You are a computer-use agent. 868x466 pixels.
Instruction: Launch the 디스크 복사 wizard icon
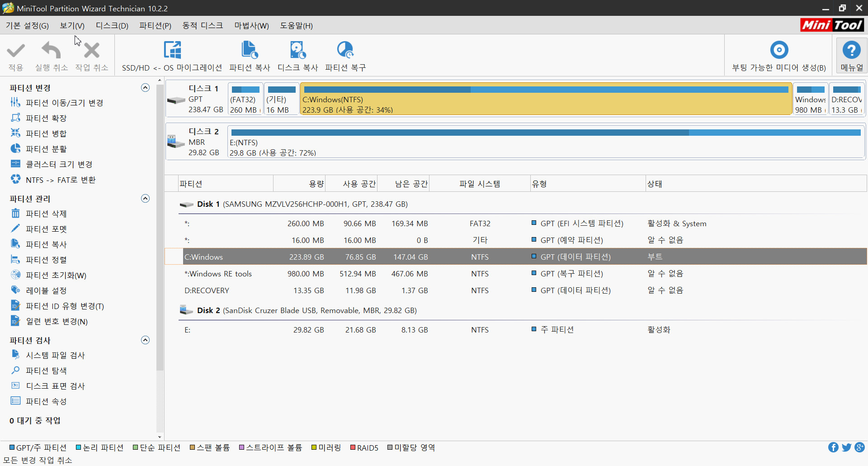pyautogui.click(x=298, y=50)
